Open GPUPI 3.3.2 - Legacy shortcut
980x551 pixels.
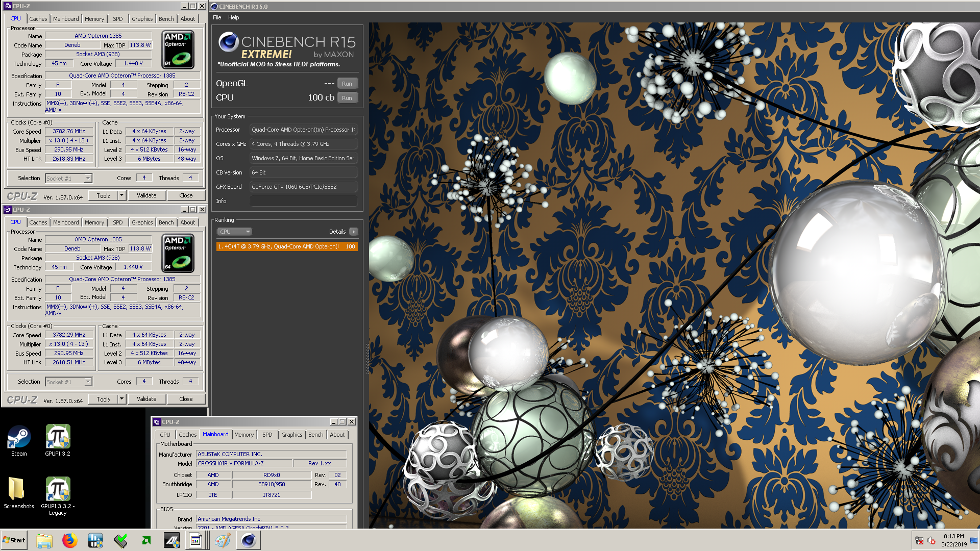[x=58, y=496]
